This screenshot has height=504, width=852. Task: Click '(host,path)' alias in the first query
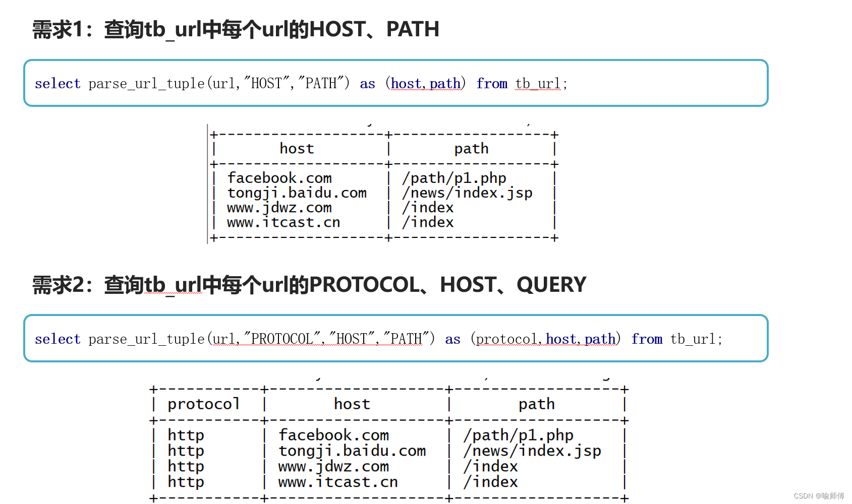tap(426, 83)
